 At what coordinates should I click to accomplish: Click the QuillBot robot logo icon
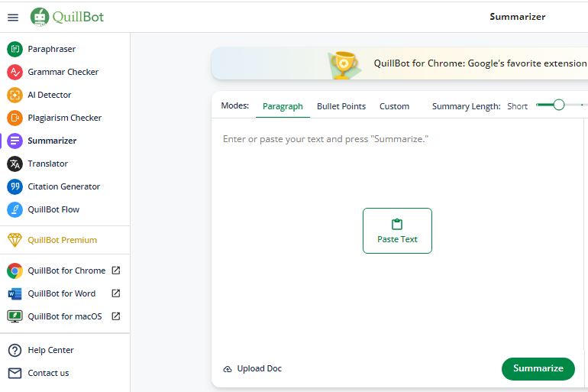tap(40, 18)
